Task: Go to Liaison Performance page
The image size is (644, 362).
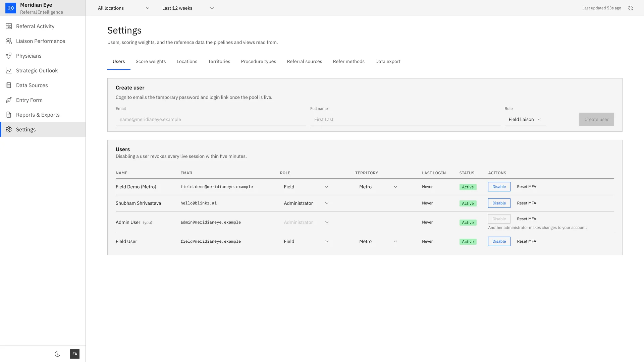Action: [x=43, y=41]
